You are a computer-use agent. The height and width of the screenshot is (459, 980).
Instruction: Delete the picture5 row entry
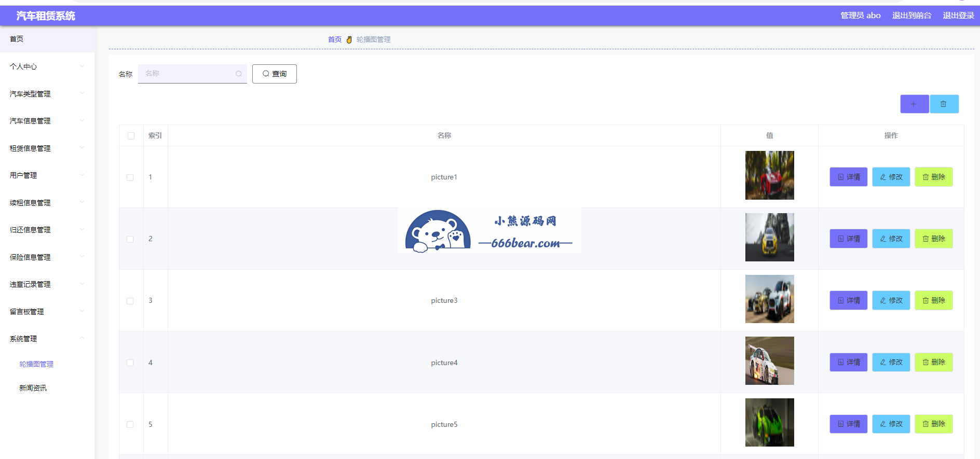(x=933, y=424)
